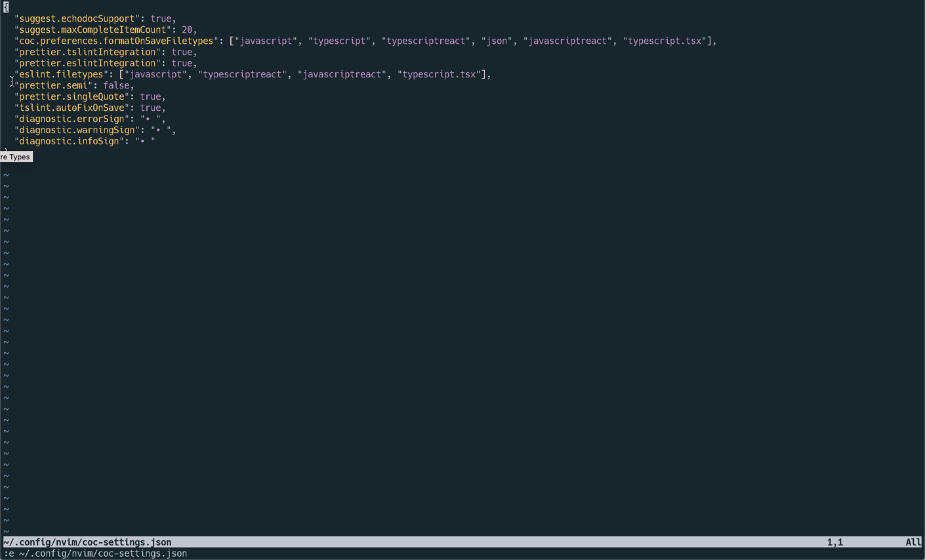Toggle the false value of prettier.semi
925x560 pixels.
(x=116, y=85)
